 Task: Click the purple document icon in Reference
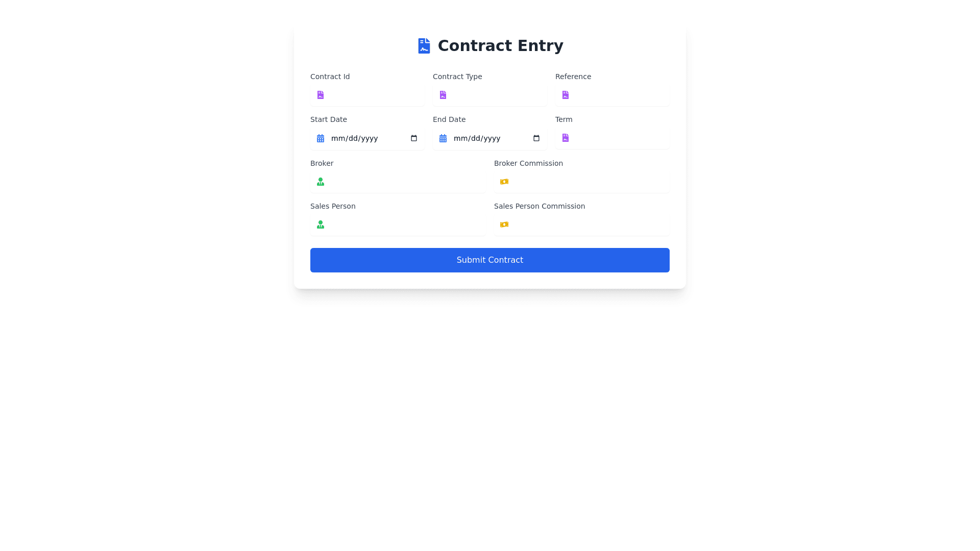(x=565, y=95)
